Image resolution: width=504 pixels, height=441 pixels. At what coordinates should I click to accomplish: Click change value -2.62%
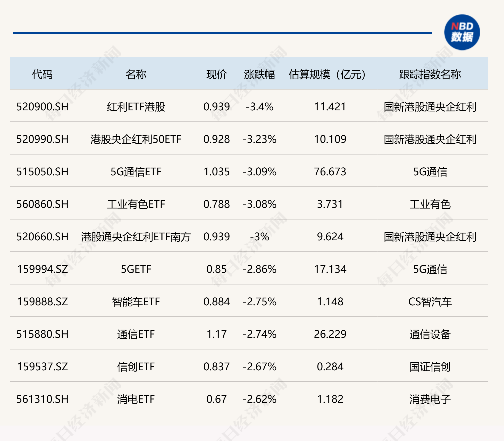pos(259,399)
